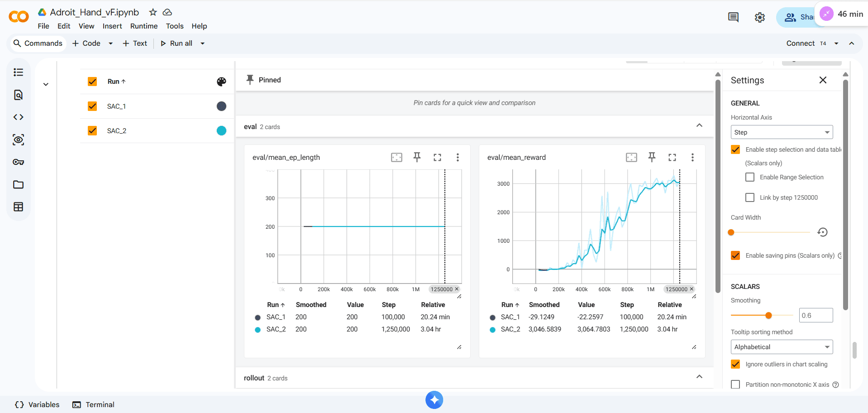Image resolution: width=868 pixels, height=413 pixels.
Task: Open Tooltip sorting method Alphabetical dropdown
Action: pos(782,347)
